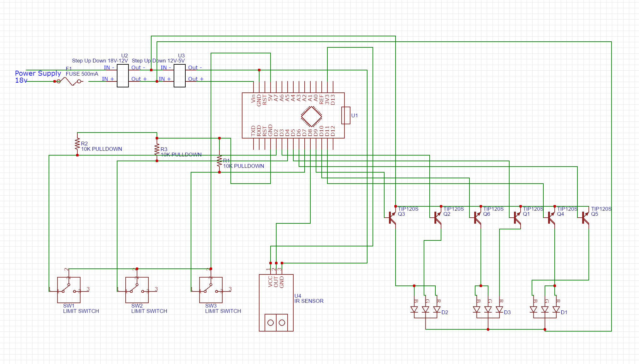Click the R2 pulldown resistor symbol

tap(77, 144)
